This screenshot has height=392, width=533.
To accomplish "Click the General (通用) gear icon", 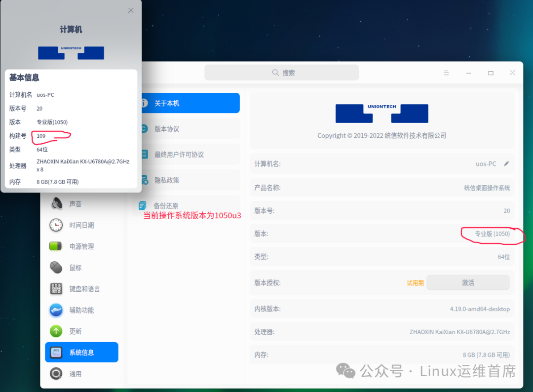I will tap(56, 374).
